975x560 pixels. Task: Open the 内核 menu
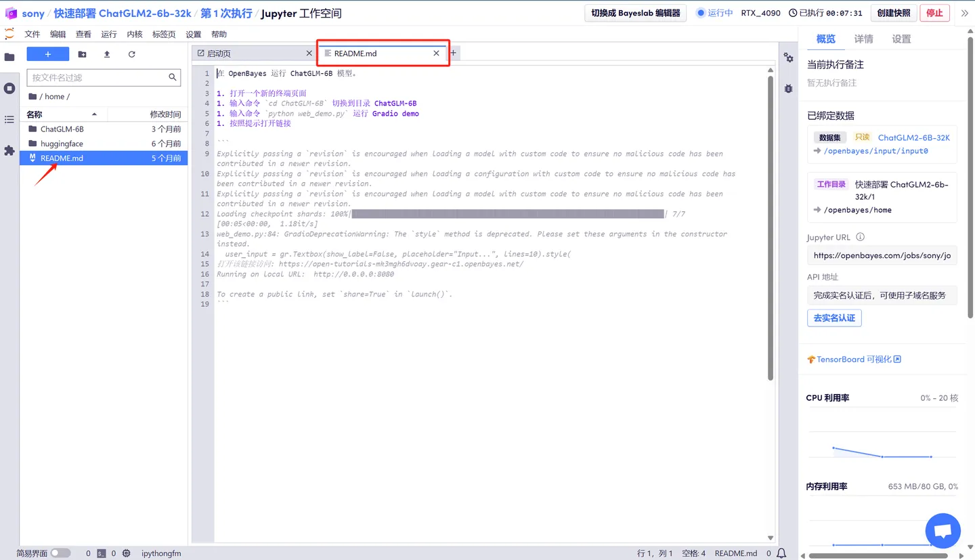(x=135, y=34)
